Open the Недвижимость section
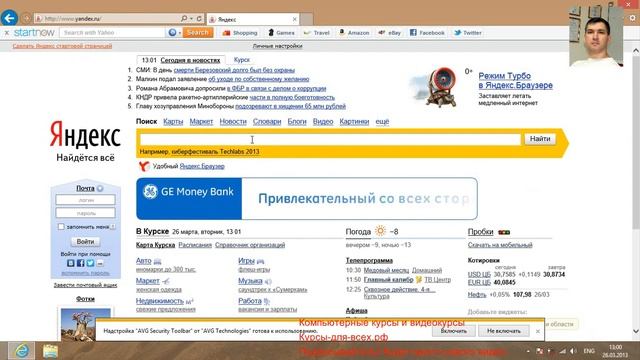Viewport: 640px width, 360px height. coord(160,301)
